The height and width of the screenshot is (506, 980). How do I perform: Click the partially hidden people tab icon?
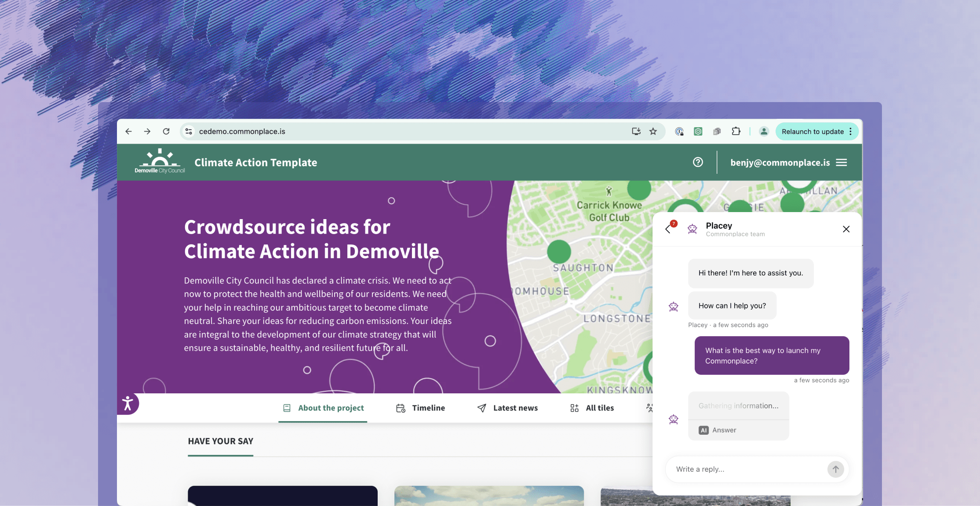649,408
